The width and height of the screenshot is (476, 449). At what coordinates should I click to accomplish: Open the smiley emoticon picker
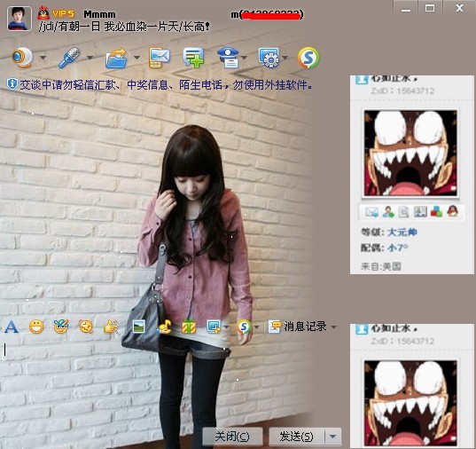[x=36, y=327]
